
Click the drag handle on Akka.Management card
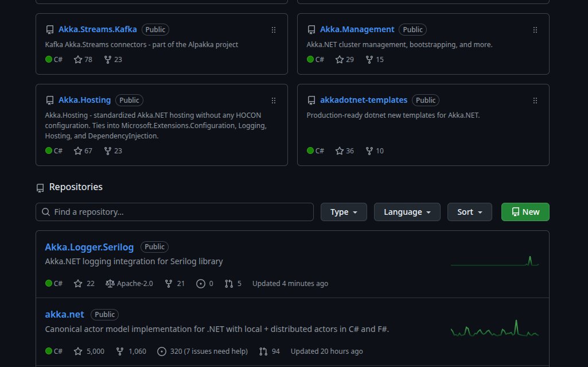tap(535, 30)
